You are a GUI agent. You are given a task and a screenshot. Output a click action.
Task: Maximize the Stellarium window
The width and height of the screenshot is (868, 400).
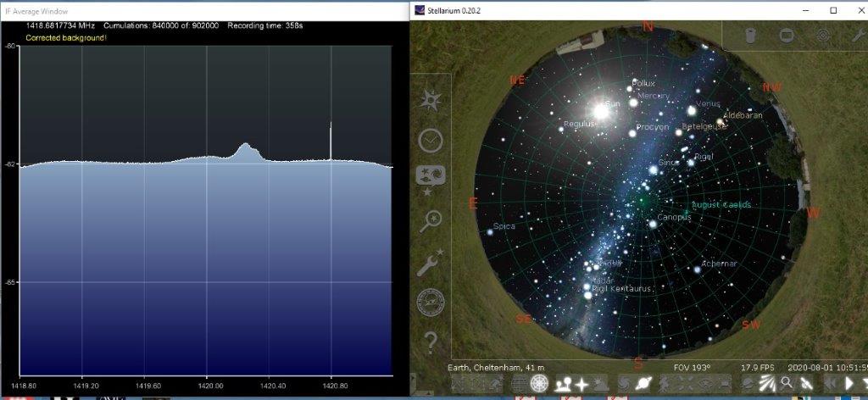[833, 10]
